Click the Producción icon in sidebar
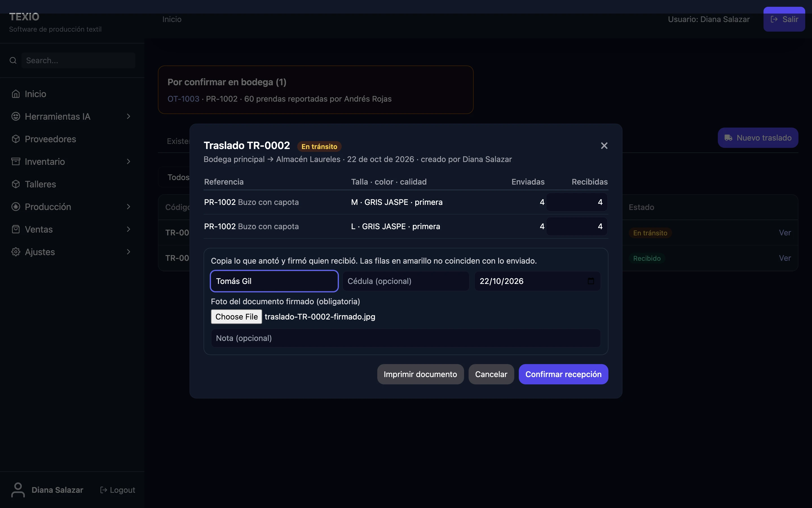 tap(16, 207)
